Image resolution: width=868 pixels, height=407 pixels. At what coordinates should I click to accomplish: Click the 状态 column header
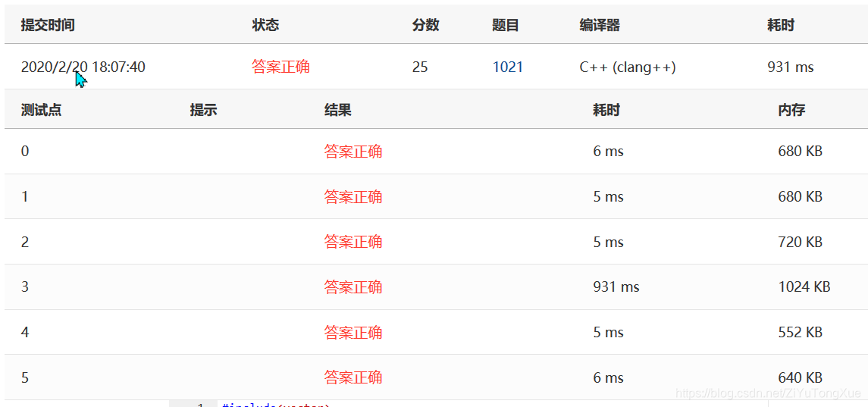click(265, 25)
